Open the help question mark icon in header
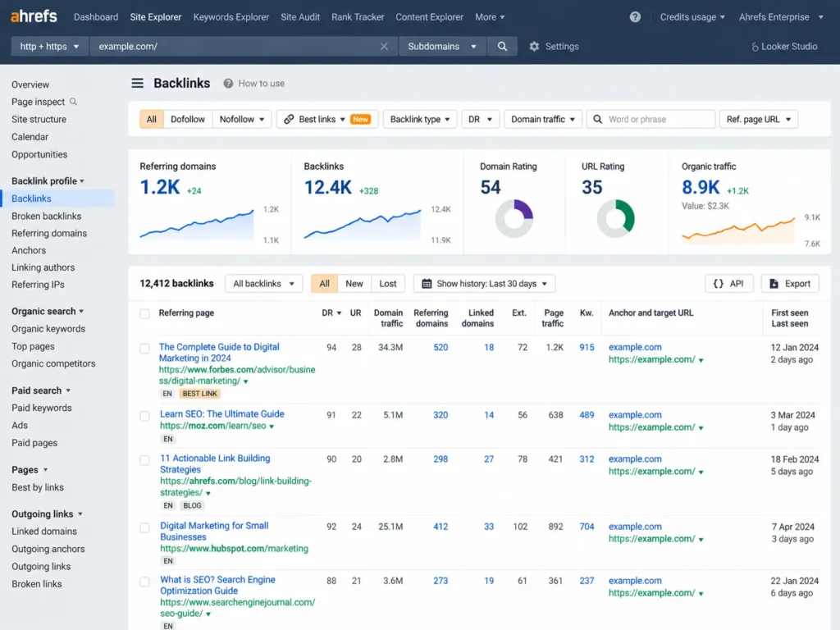Screen dimensions: 840x630 pos(635,17)
